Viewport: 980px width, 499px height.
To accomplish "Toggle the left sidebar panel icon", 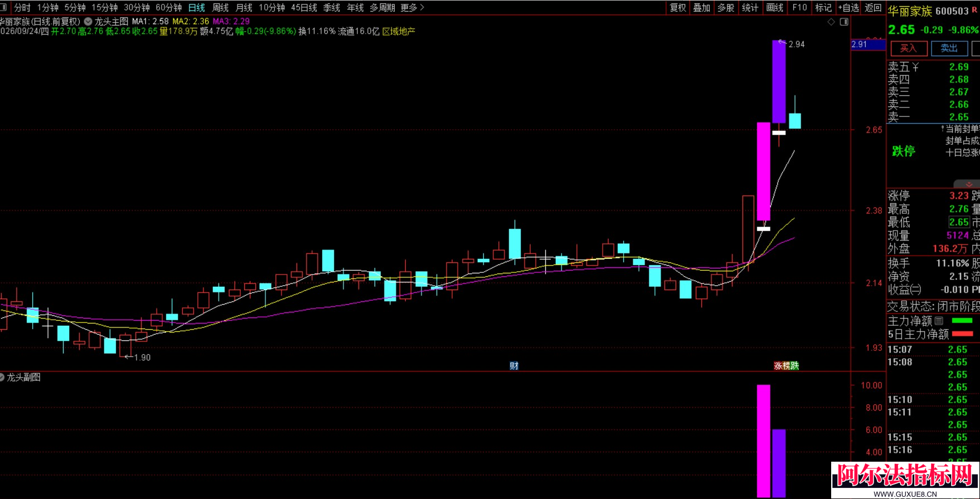I will click(3, 7).
